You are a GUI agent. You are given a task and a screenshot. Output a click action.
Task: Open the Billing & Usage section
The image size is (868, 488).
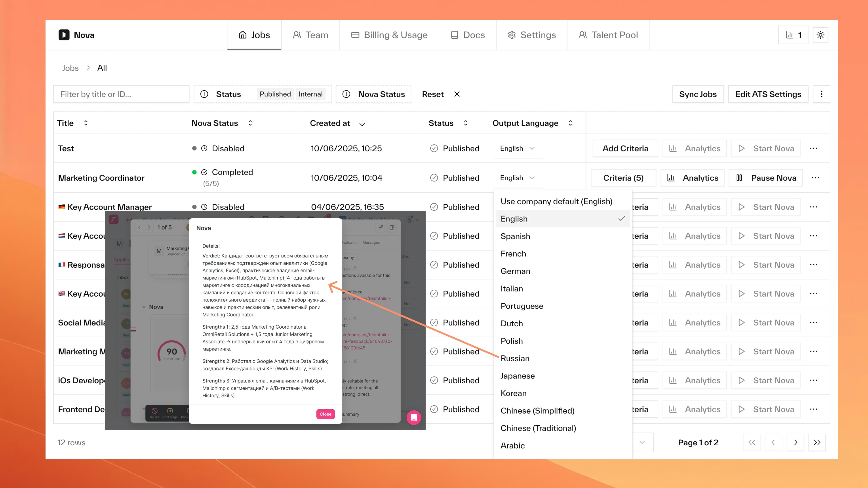tap(389, 35)
